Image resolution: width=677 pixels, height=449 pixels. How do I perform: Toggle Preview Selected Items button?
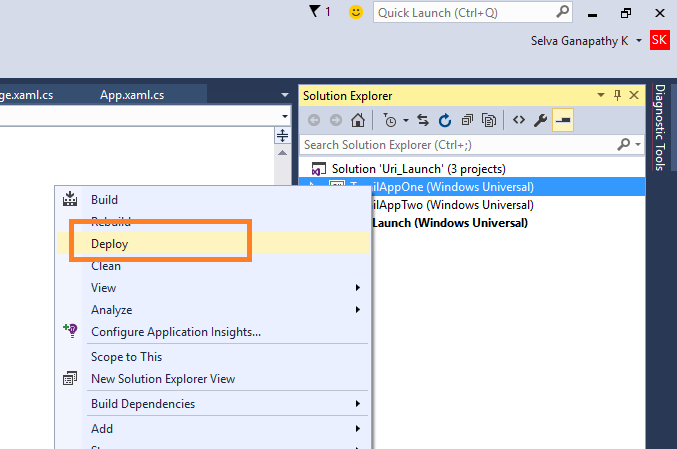coord(563,121)
